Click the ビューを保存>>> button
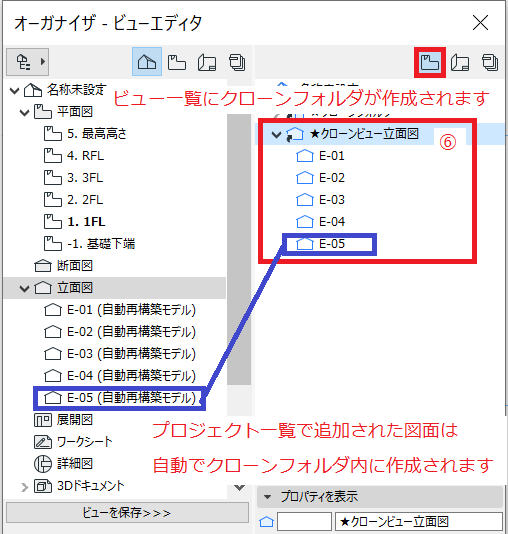 click(127, 513)
